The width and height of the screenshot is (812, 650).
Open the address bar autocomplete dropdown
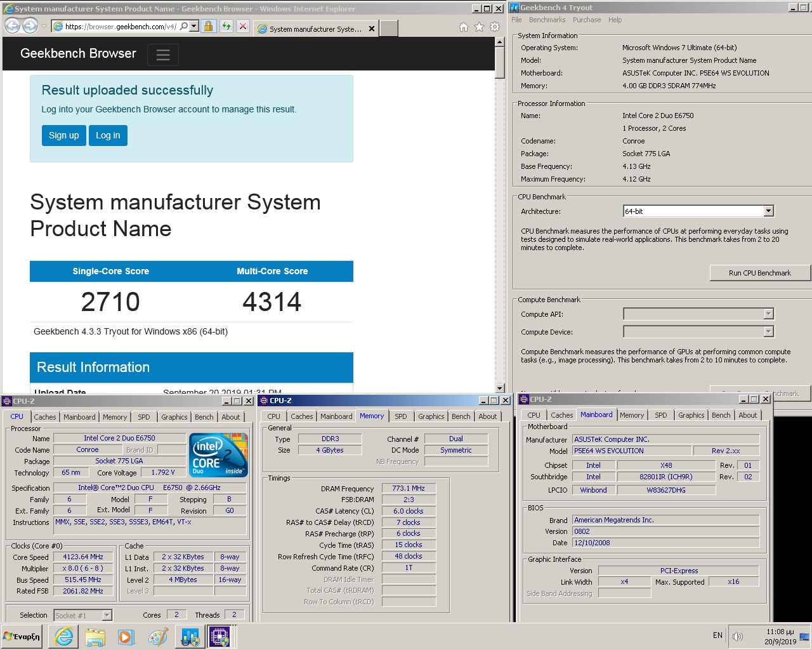[x=194, y=27]
